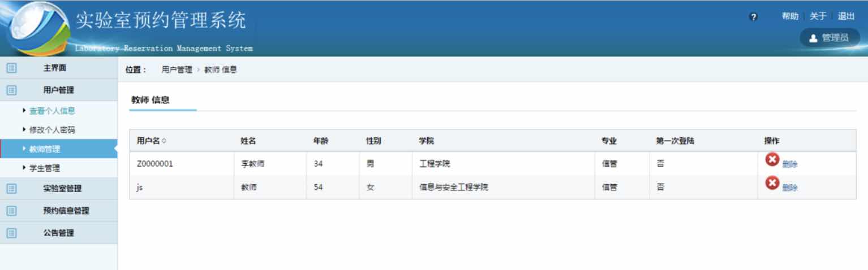Click the icon beside 用户管理
Screen dimensions: 868x270
pos(11,90)
